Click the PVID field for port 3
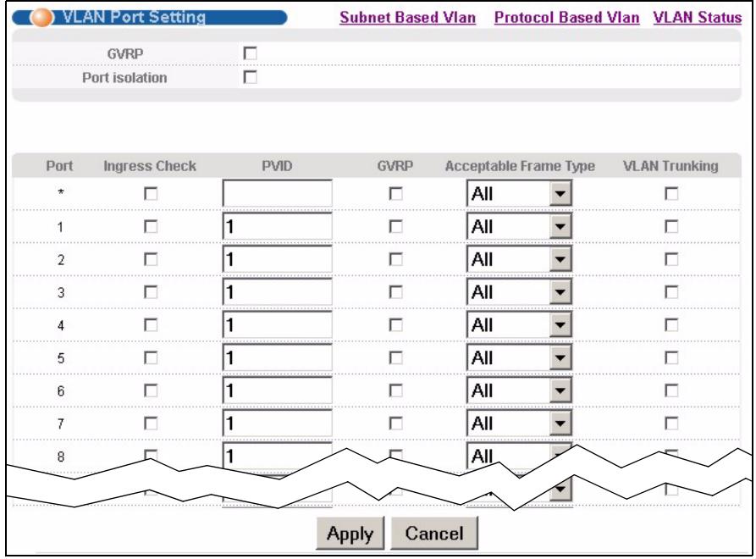The image size is (756, 559). tap(277, 292)
